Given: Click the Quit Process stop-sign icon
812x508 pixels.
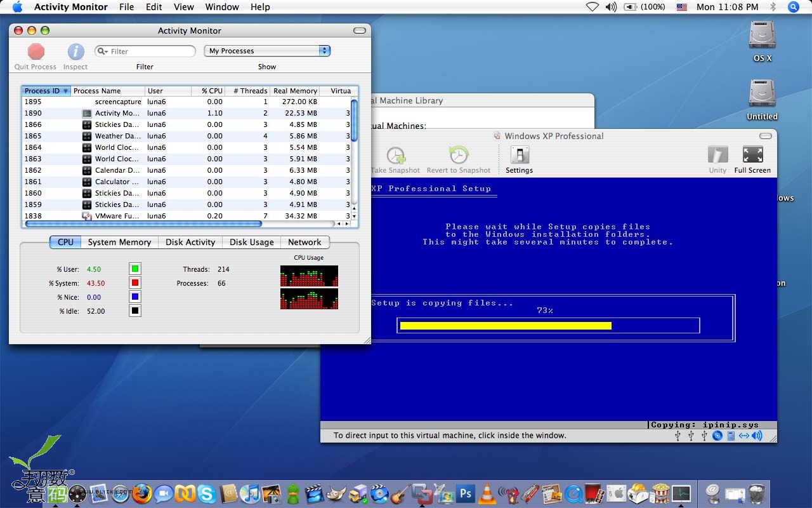Looking at the screenshot, I should 36,51.
